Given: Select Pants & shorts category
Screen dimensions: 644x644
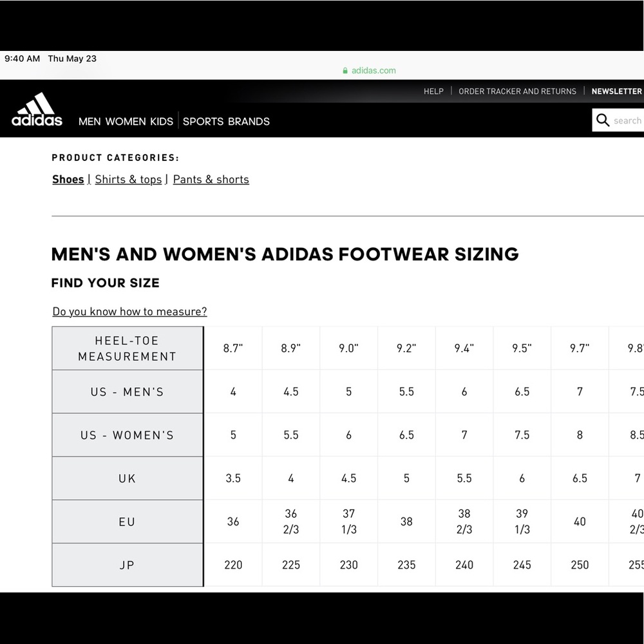Looking at the screenshot, I should point(211,180).
